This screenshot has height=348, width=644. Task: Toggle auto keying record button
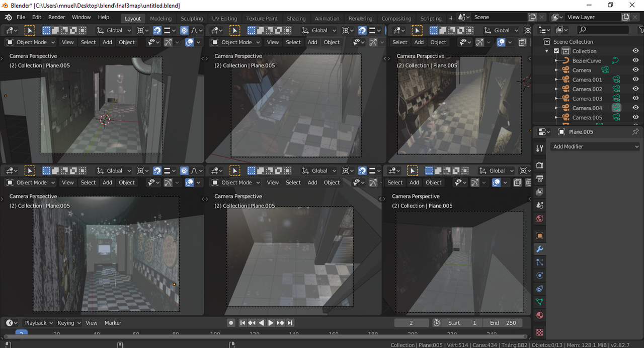[231, 323]
